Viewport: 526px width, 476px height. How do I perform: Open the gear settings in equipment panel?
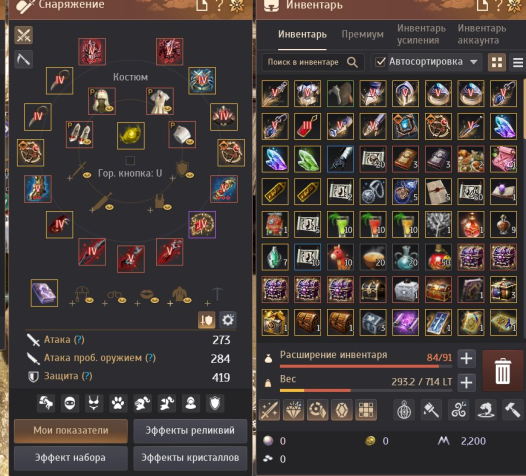228,320
